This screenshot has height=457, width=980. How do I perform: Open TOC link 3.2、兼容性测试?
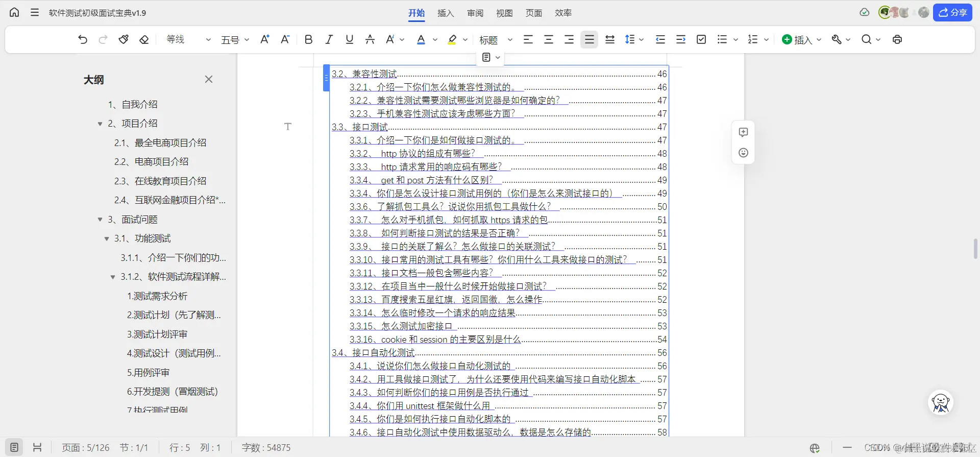tap(364, 74)
